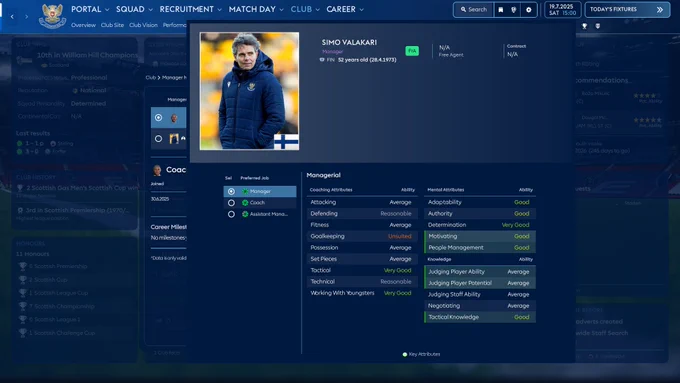The image size is (680, 383).
Task: Switch to the Club Site tab
Action: tap(112, 25)
